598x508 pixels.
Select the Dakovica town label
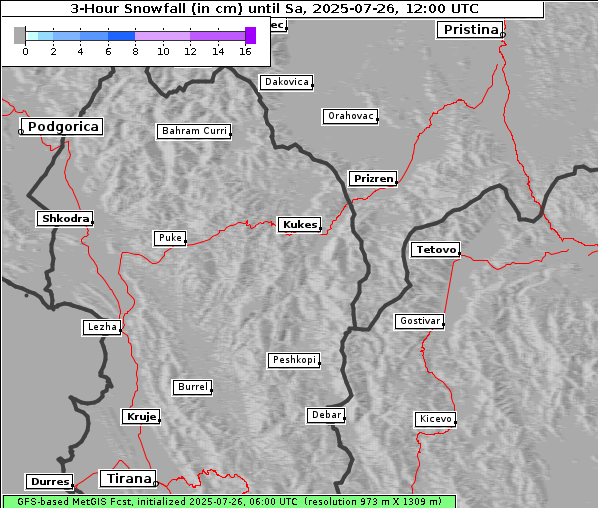pyautogui.click(x=286, y=82)
